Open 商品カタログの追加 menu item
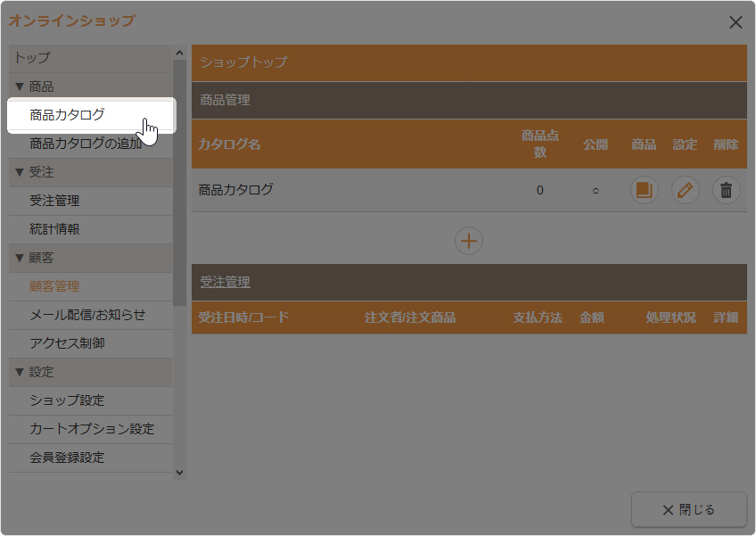 tap(85, 144)
